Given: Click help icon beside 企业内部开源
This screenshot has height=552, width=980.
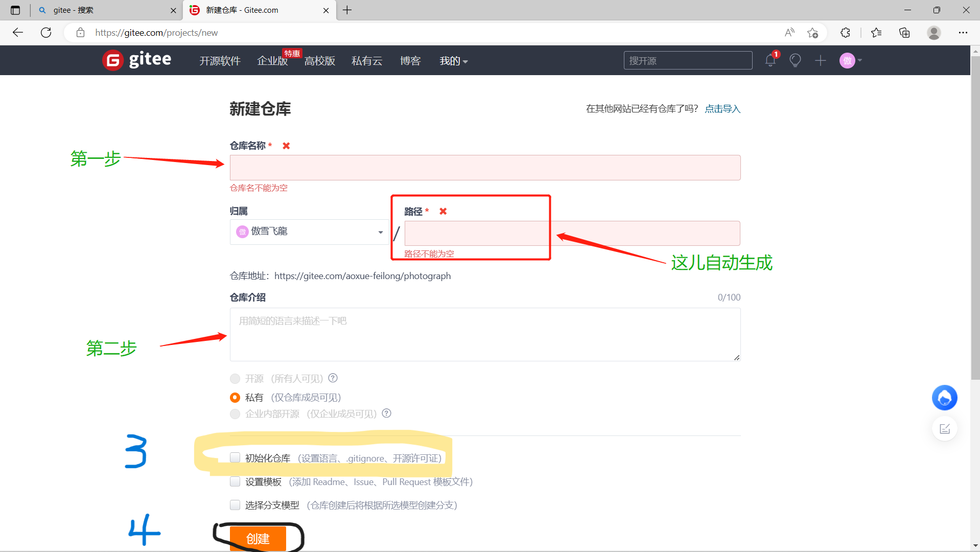Looking at the screenshot, I should pos(387,413).
